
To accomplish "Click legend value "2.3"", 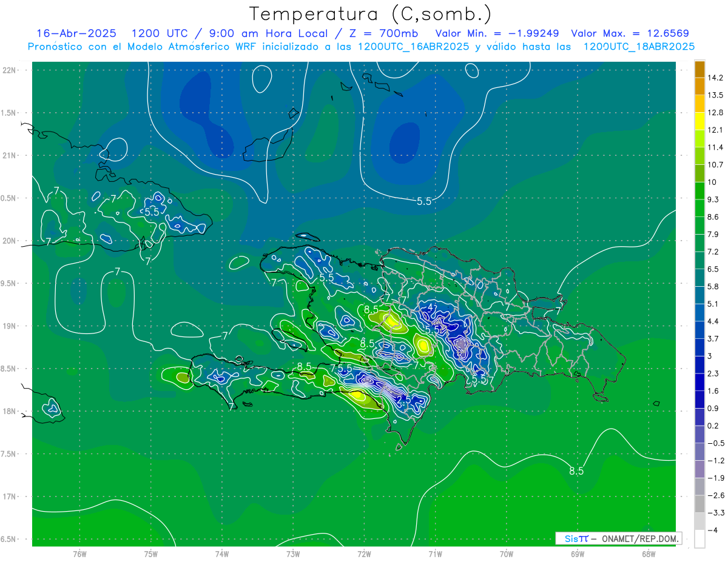I will point(714,373).
